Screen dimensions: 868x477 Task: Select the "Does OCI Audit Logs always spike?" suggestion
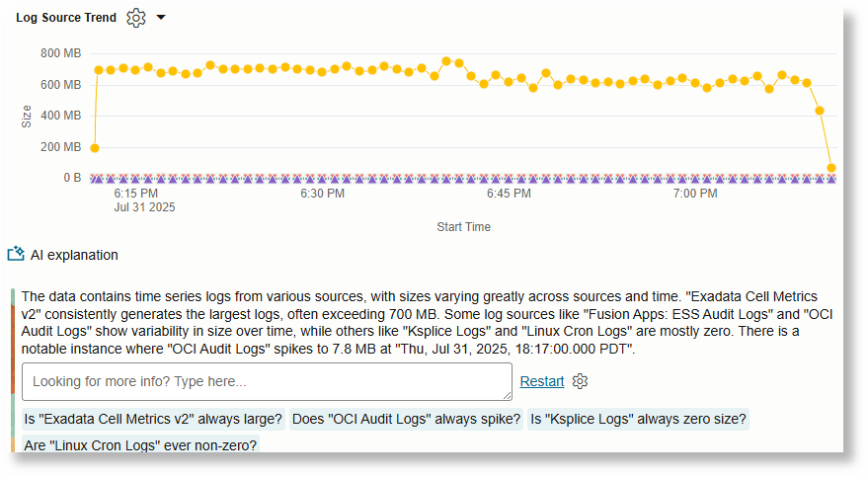click(x=406, y=419)
